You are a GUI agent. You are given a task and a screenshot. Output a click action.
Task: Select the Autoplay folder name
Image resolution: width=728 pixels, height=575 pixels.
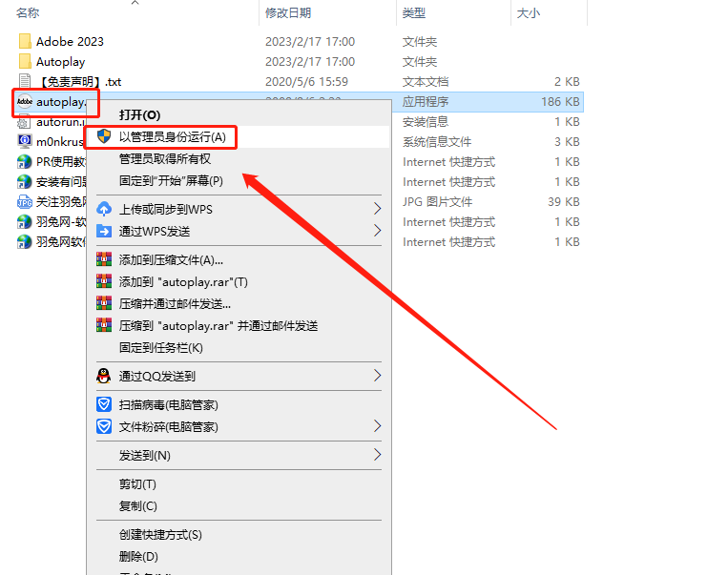61,62
